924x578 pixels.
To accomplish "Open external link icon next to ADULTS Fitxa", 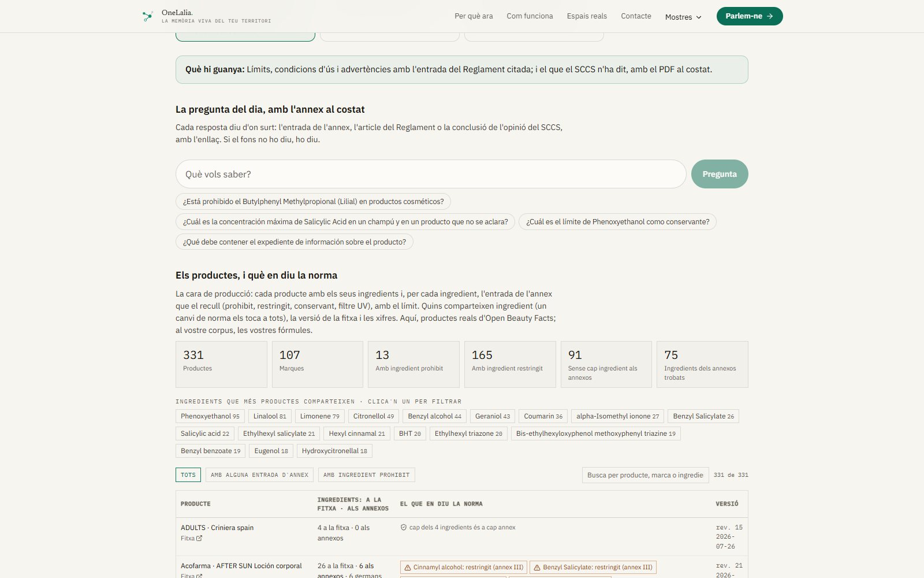I will 199,538.
